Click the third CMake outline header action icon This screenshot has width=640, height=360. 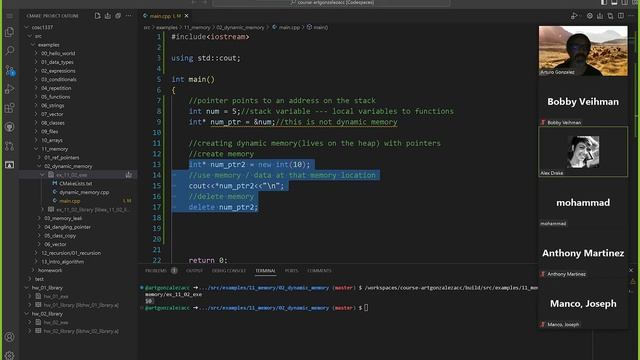point(118,16)
